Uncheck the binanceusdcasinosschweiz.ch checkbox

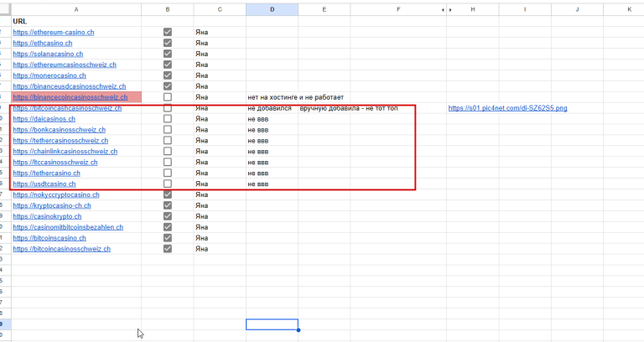[168, 86]
